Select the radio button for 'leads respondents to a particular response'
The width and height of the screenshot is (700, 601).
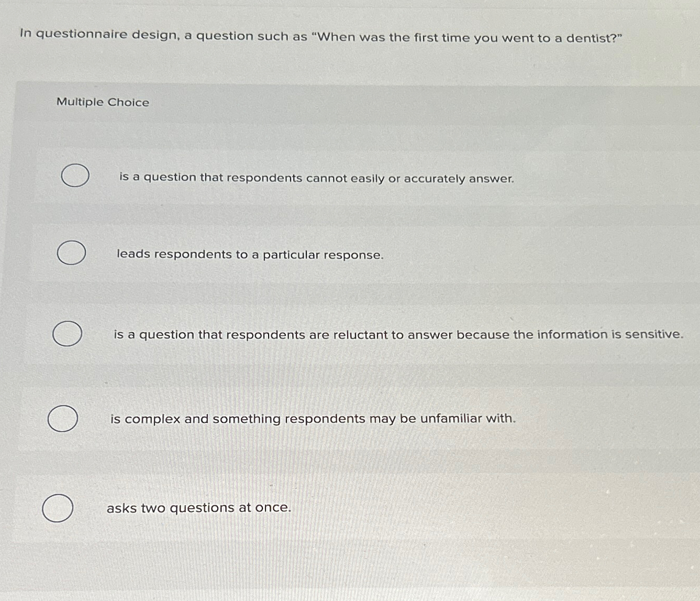click(x=72, y=253)
